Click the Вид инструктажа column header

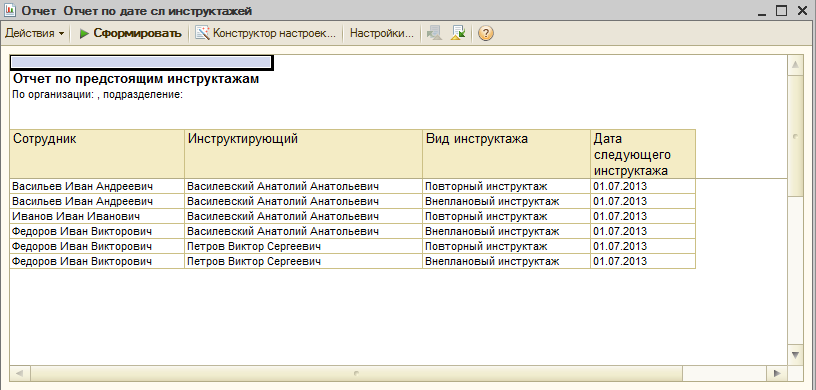tap(506, 154)
